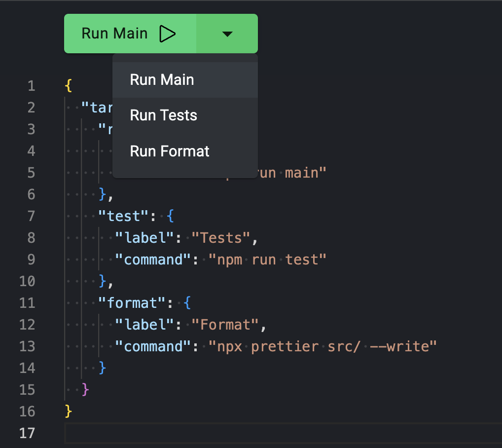Click the play triangle icon on Run Main

tap(168, 34)
